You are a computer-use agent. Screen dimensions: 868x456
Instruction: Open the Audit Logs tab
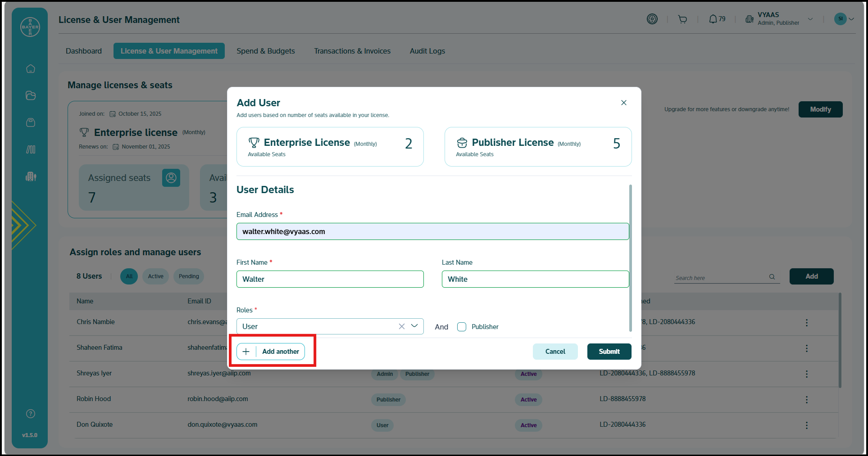(x=427, y=51)
